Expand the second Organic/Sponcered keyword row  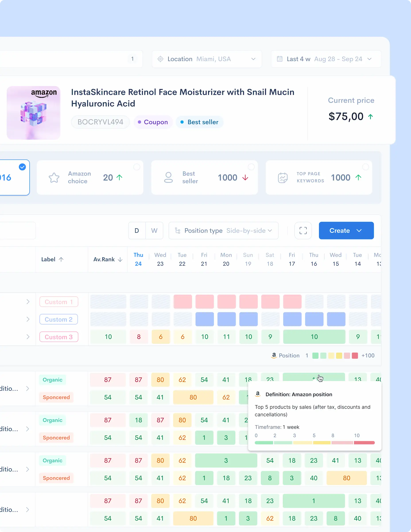28,429
